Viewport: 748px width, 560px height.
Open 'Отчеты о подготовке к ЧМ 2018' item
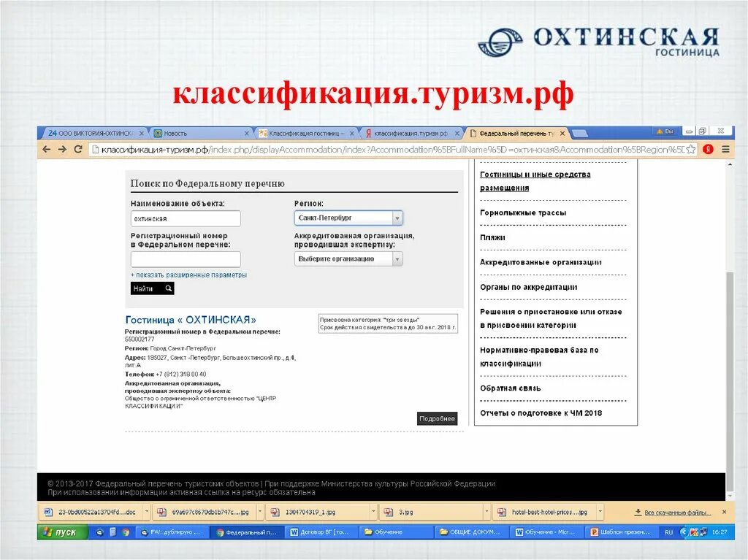click(541, 413)
